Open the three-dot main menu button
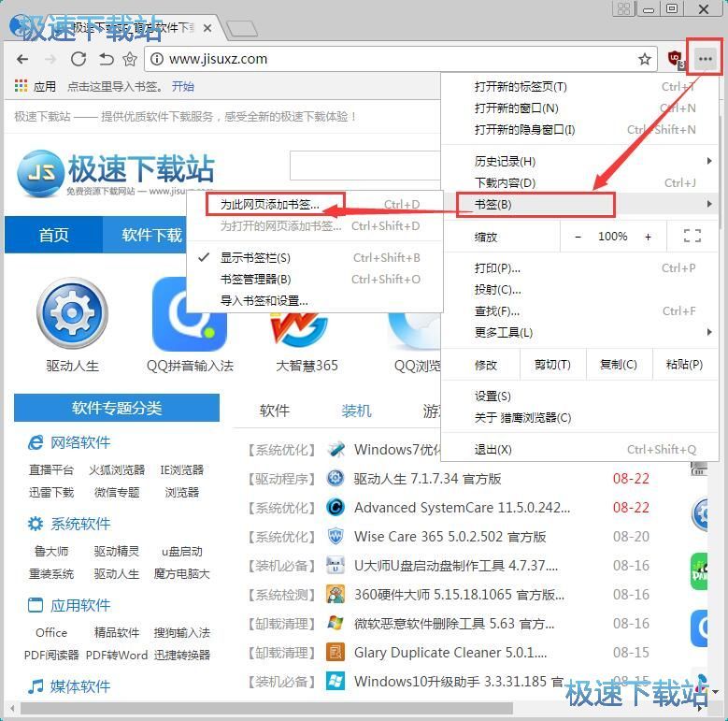This screenshot has width=728, height=721. 706,59
